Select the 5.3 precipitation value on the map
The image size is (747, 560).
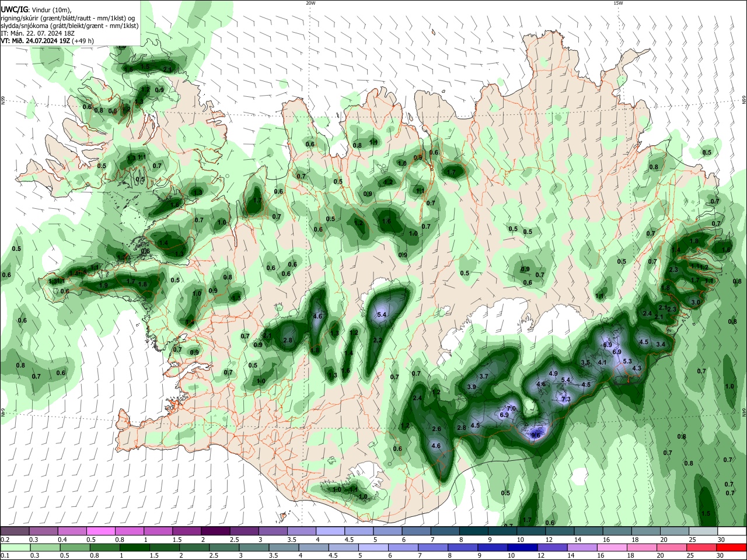coord(628,362)
